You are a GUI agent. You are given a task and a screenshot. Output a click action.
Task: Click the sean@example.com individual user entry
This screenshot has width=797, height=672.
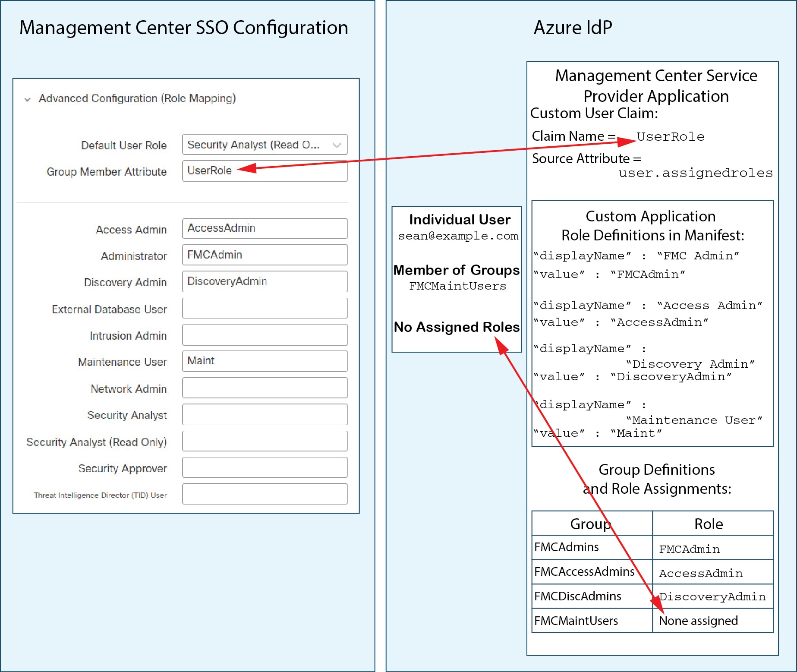[x=459, y=236]
